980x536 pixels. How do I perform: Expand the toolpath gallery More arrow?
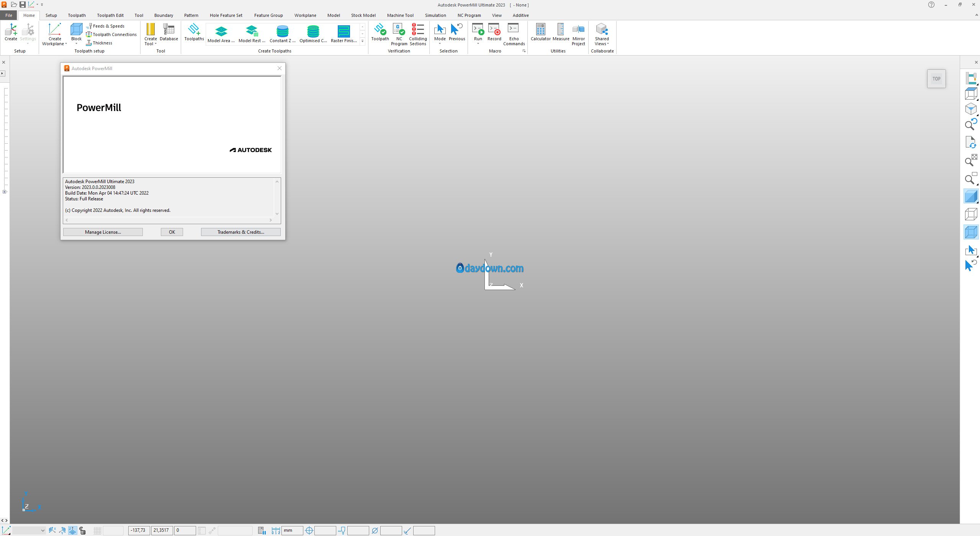(362, 41)
